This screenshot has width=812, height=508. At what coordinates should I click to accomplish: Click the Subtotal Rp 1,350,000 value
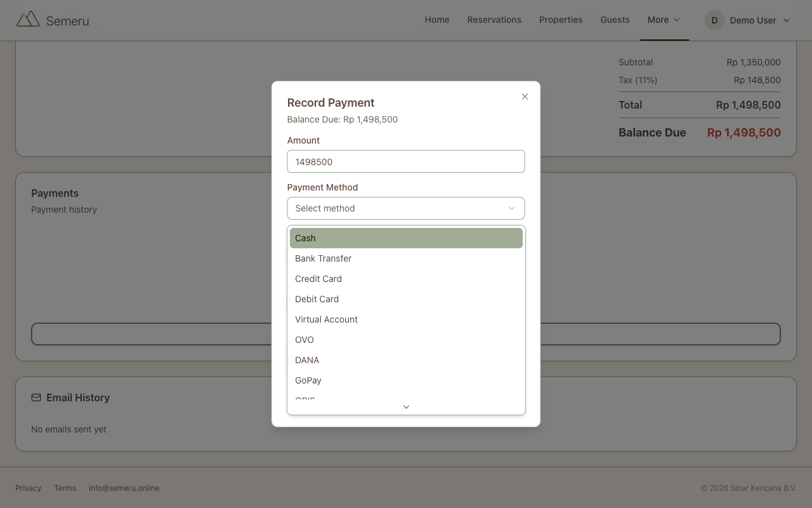754,62
